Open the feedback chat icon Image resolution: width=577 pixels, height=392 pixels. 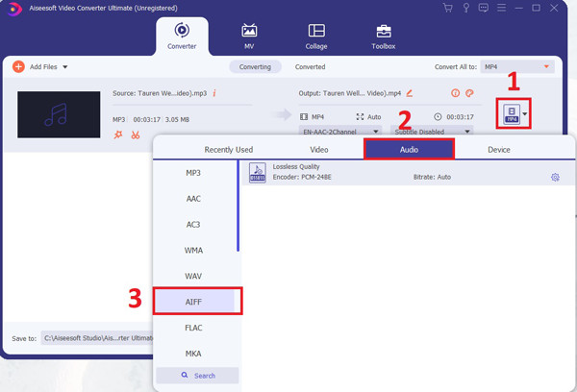pyautogui.click(x=484, y=8)
